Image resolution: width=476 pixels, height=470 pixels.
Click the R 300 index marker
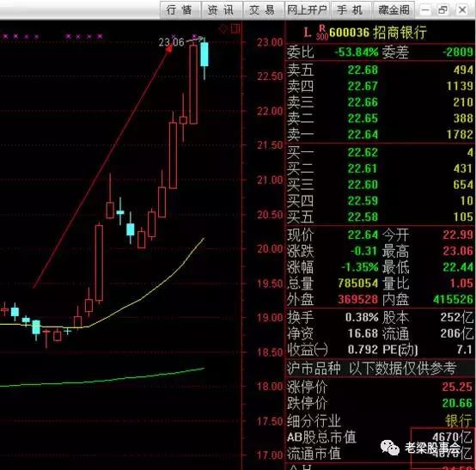pyautogui.click(x=322, y=33)
